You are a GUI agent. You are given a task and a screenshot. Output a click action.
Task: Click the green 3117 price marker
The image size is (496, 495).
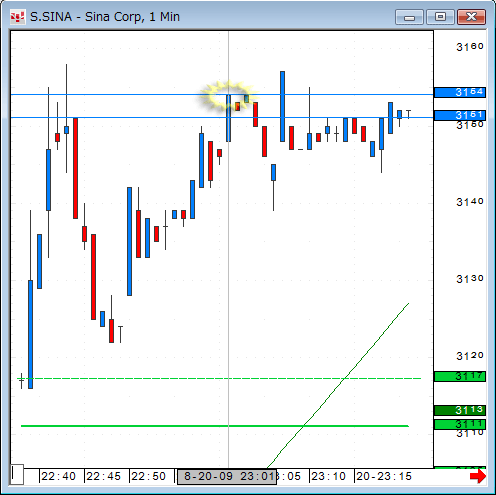coord(460,377)
